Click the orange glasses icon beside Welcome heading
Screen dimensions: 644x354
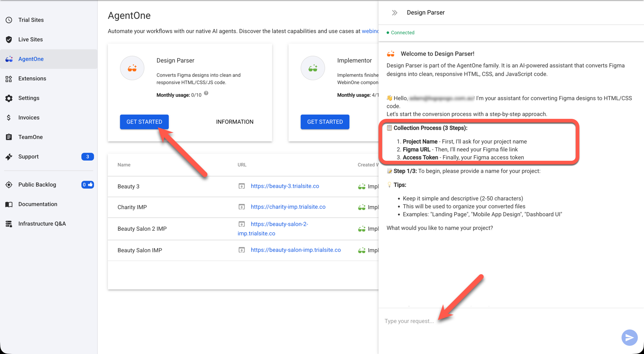[391, 54]
